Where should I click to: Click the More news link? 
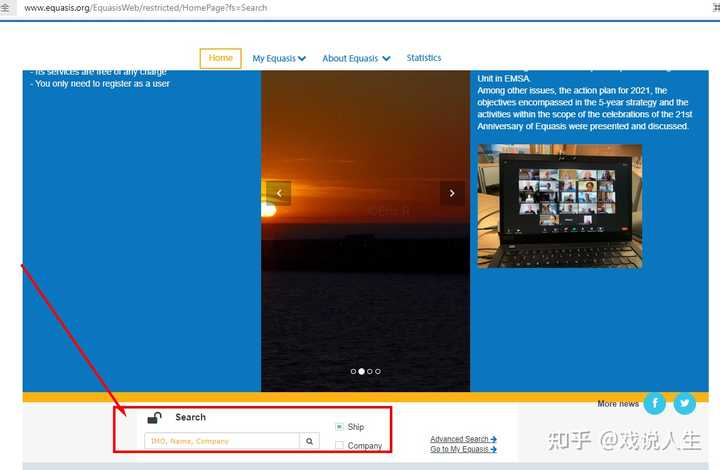[618, 404]
